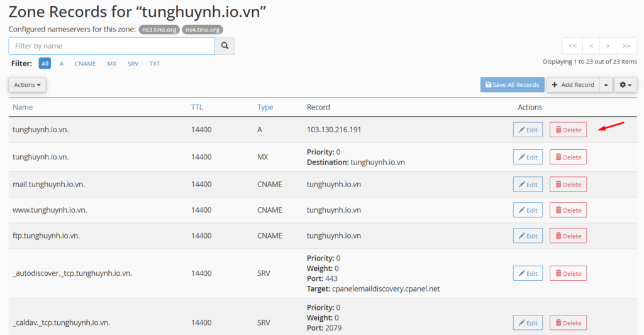Edit the MX record for tunghuynh.io.vn
The height and width of the screenshot is (335, 644).
point(527,157)
